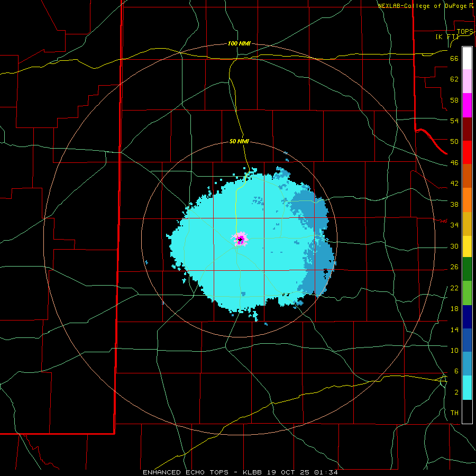This screenshot has height=476, width=476.
Task: Click the 'TOPS' legend title
Action: 465,32
